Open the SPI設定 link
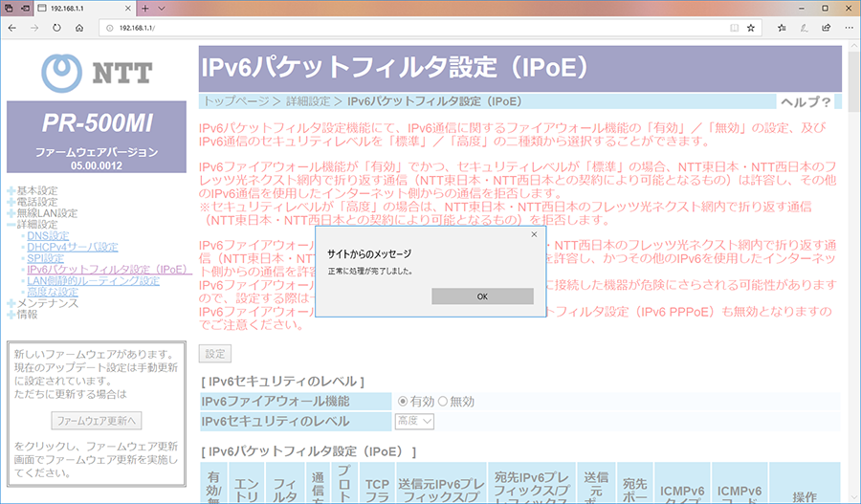Screen dimensions: 861x504 pos(46,258)
